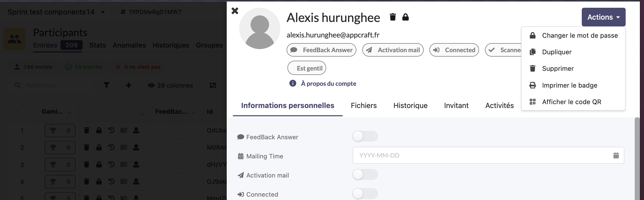644x200 pixels.
Task: Click the lock icon next to participant name
Action: [x=405, y=17]
